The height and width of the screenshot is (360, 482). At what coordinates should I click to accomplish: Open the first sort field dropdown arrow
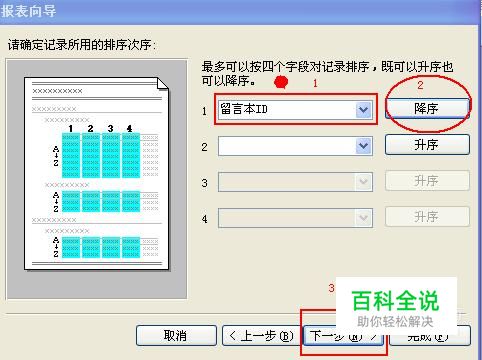click(363, 110)
